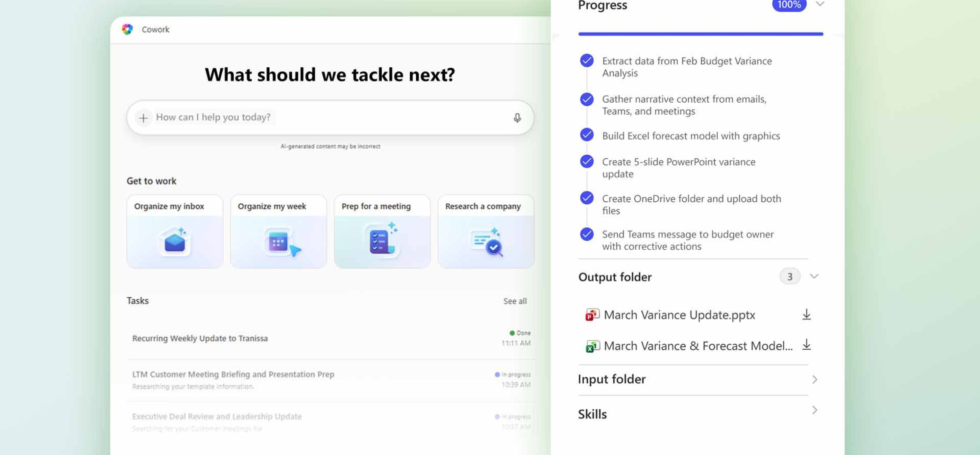Open the Prep for a meeting card
This screenshot has width=980, height=455.
pyautogui.click(x=382, y=232)
